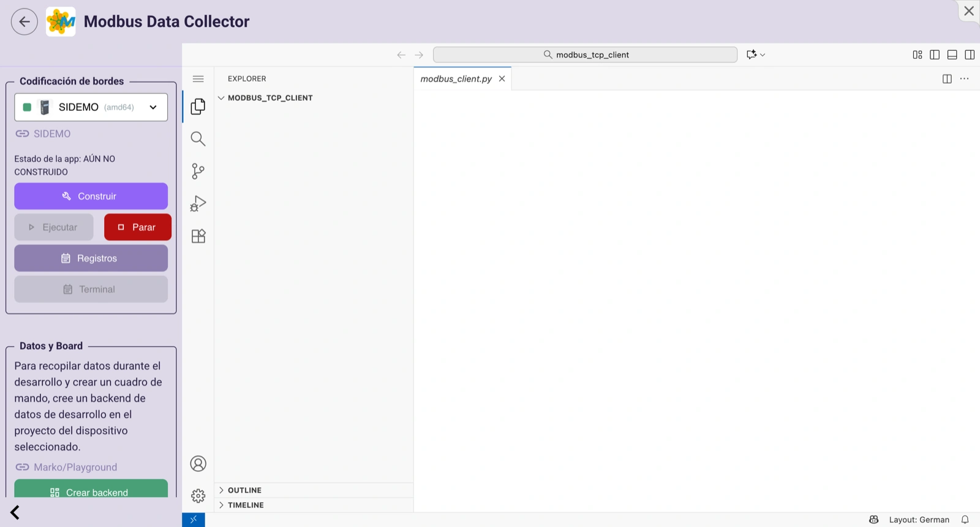Navigate back in editor history
The width and height of the screenshot is (980, 527).
click(401, 55)
